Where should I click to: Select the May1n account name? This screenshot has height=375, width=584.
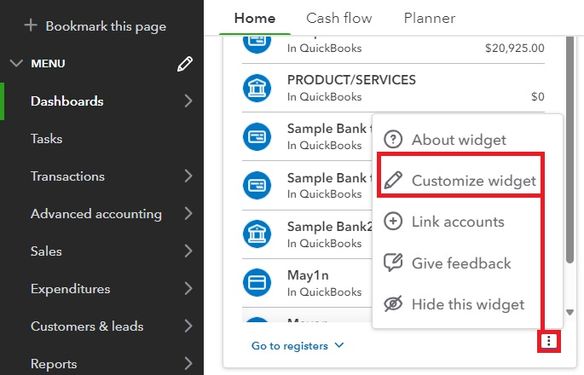[x=308, y=275]
